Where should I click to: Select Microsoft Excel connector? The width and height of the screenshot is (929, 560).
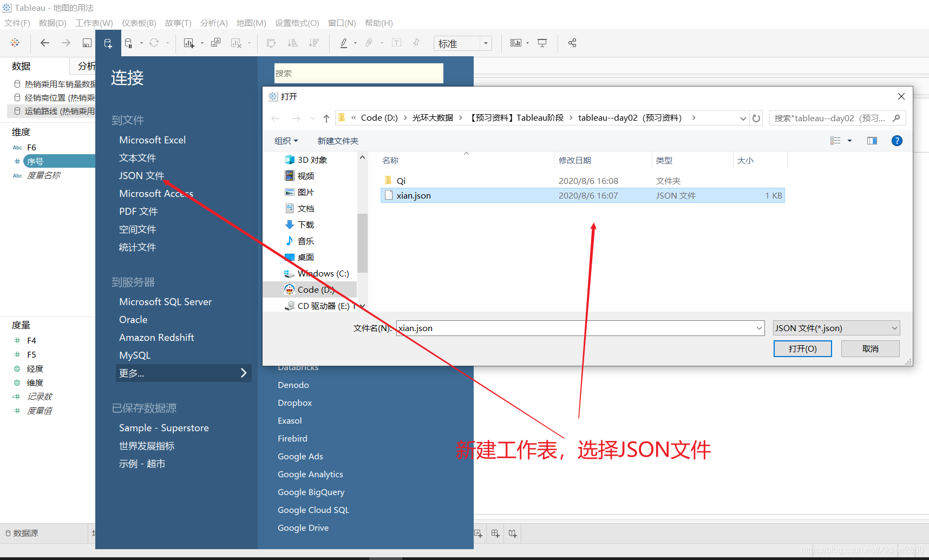pos(152,140)
